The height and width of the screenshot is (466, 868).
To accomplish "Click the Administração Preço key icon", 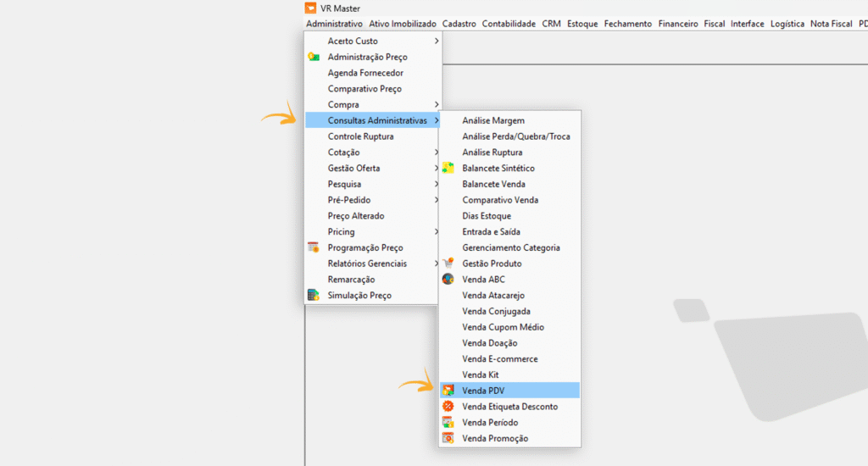I will click(314, 57).
